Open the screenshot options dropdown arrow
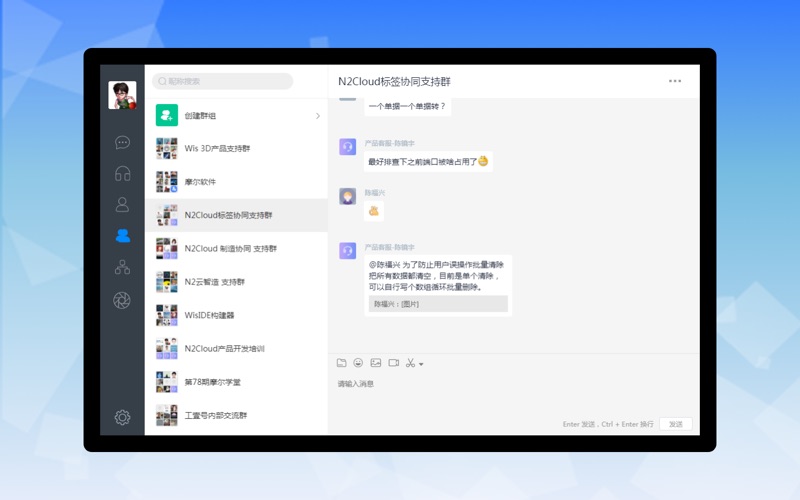 click(421, 364)
